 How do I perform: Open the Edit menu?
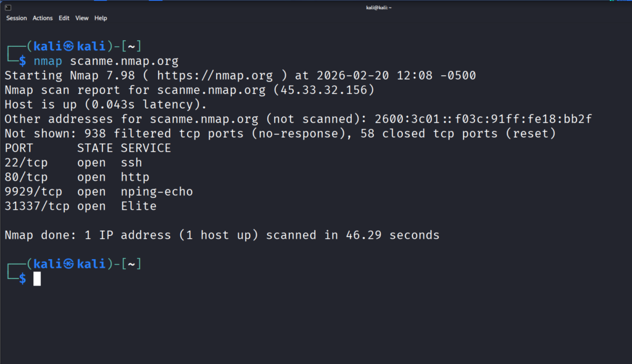[64, 19]
